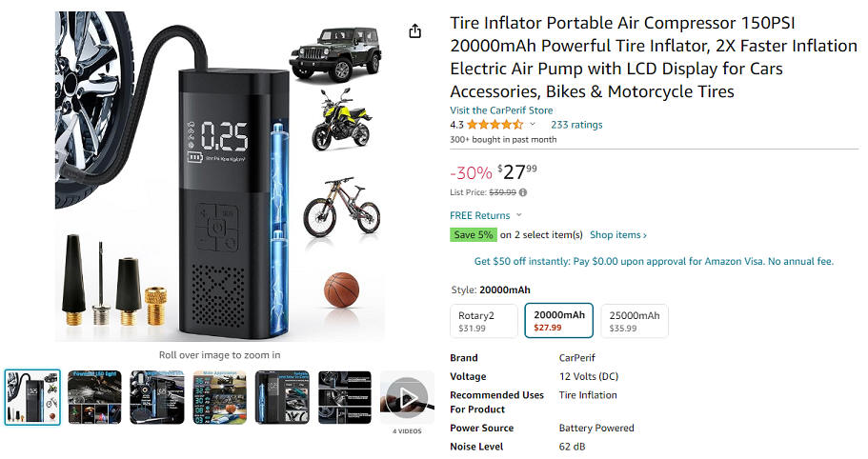Screen dimensions: 868x459
Task: Click the star rating icons
Action: (x=494, y=125)
